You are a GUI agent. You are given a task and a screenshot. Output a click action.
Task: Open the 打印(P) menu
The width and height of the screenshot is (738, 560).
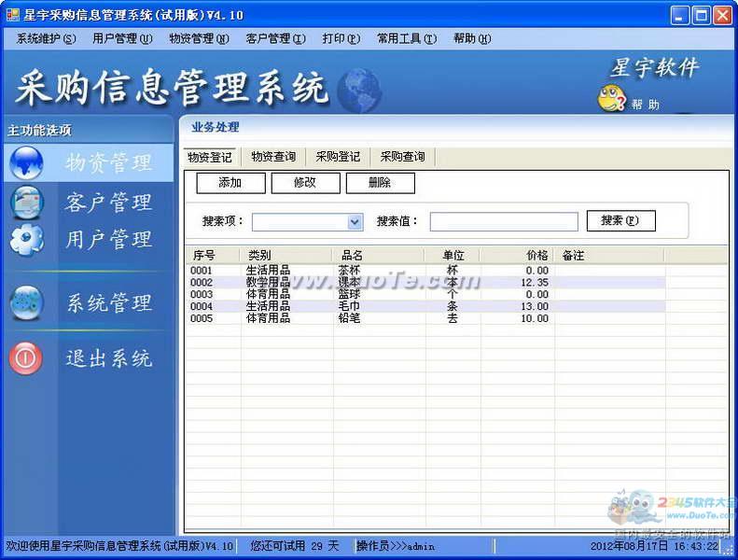(x=341, y=38)
